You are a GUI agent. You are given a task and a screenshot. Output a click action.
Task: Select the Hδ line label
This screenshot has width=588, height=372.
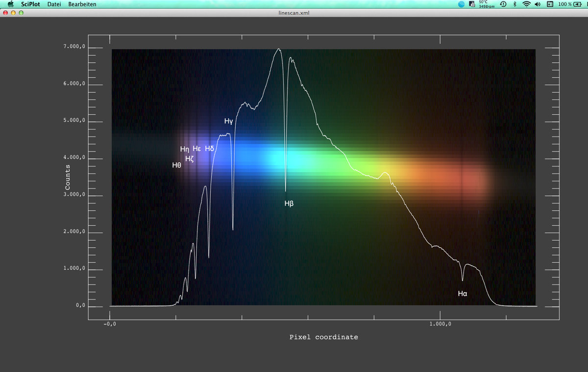coord(209,148)
